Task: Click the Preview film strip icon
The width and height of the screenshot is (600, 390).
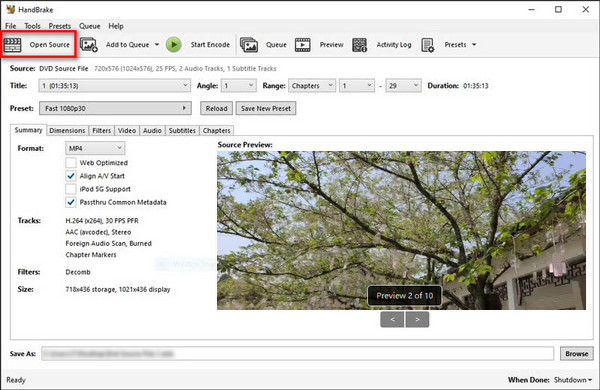Action: click(x=302, y=45)
